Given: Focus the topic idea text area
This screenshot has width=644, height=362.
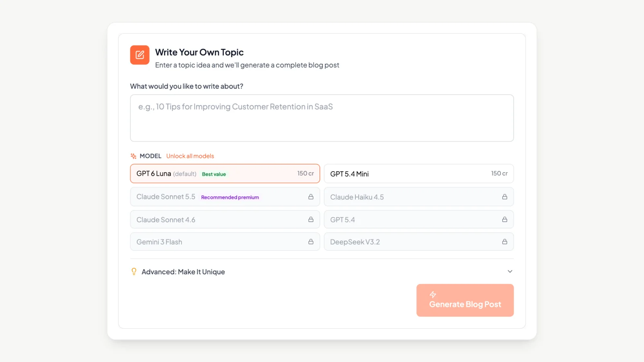Looking at the screenshot, I should coord(322,118).
